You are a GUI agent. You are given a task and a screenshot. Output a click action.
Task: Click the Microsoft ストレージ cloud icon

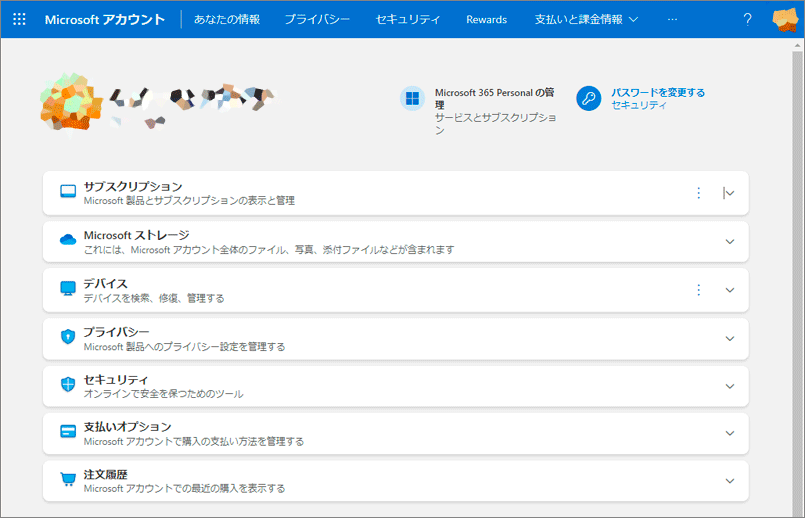pos(68,241)
